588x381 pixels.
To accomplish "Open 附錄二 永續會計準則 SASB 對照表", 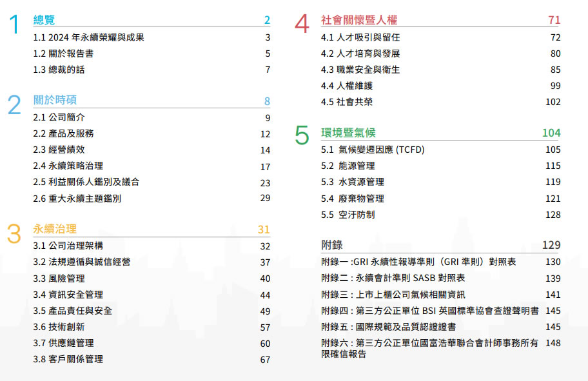I will [393, 278].
